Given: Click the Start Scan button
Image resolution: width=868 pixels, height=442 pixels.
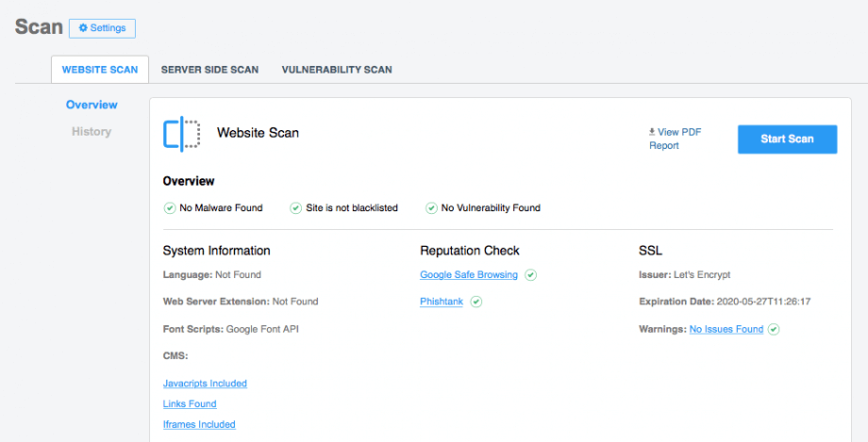Looking at the screenshot, I should click(x=787, y=139).
